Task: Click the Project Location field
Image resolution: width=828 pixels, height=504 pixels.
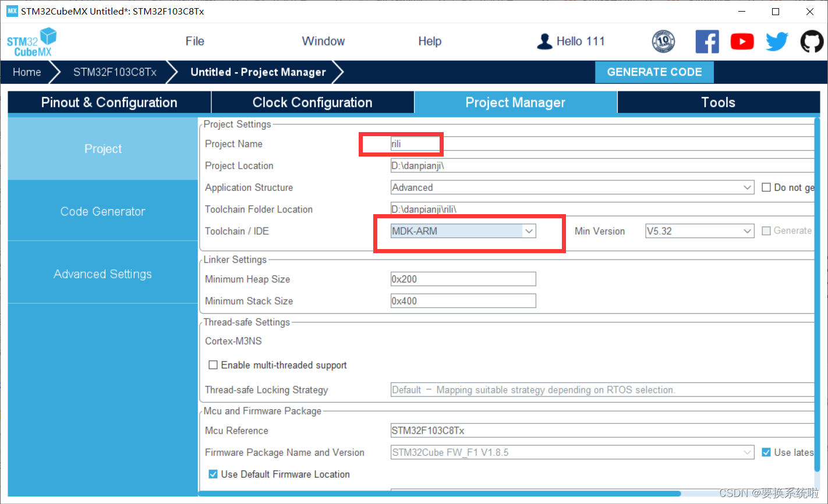Action: click(602, 166)
